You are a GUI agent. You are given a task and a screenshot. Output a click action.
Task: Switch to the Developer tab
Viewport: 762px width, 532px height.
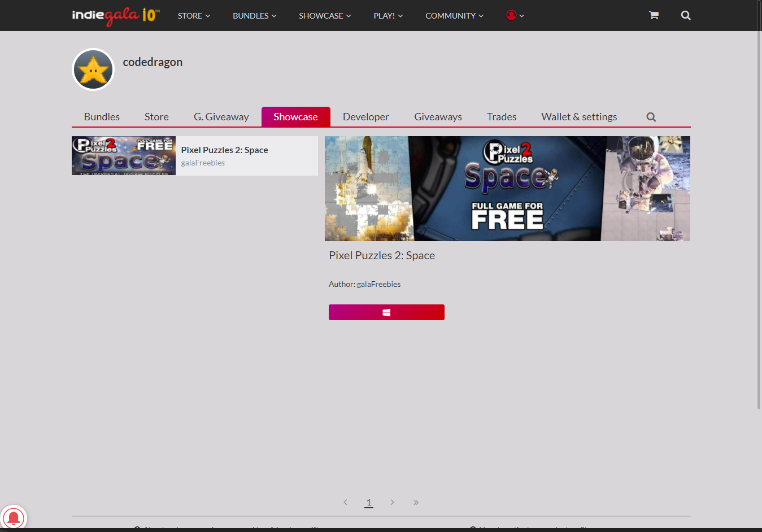(366, 117)
